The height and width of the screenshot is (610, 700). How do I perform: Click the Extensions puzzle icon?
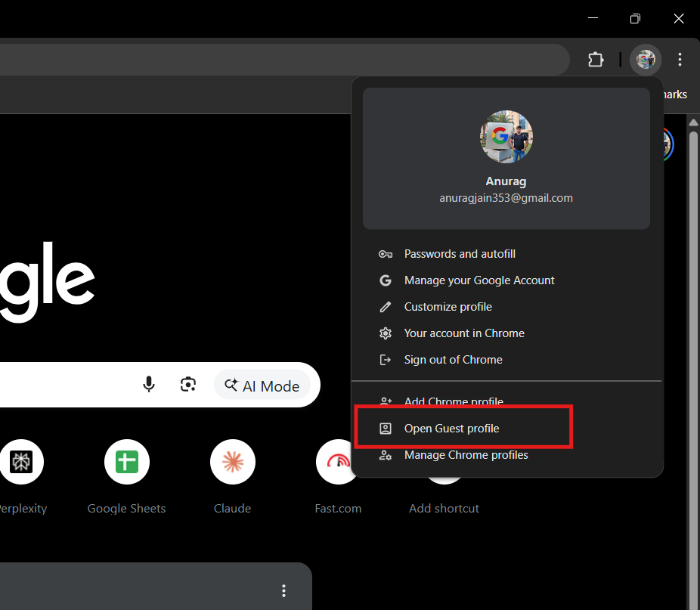tap(596, 60)
